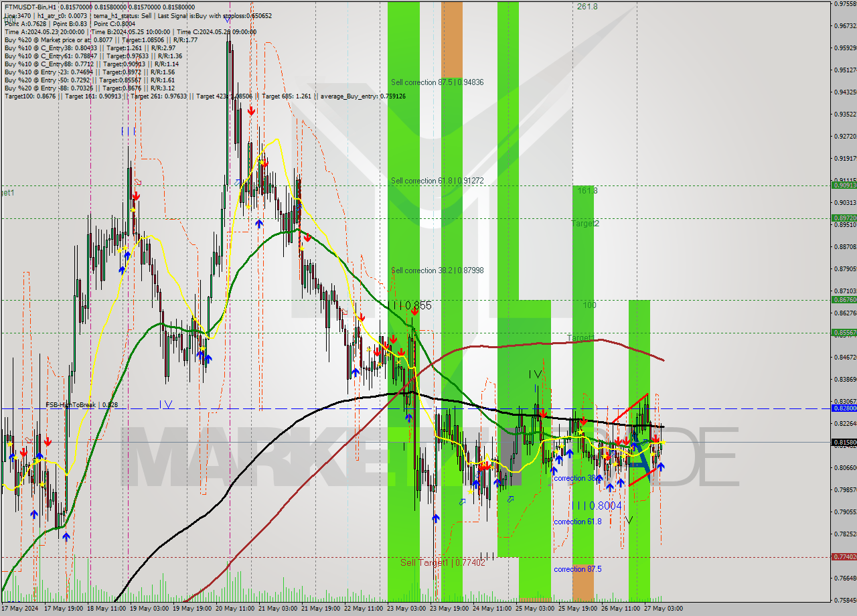Click the blue 'correction 87.5' label

click(578, 569)
